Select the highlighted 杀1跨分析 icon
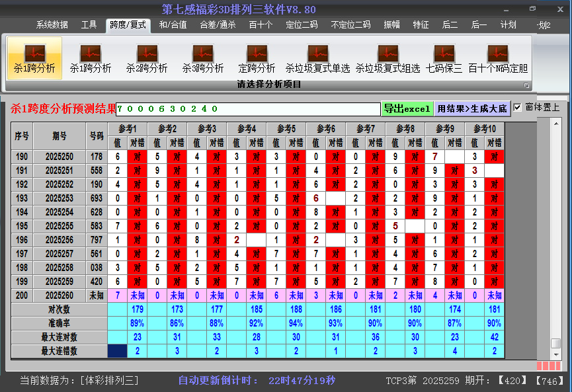This screenshot has height=392, width=572. pyautogui.click(x=34, y=58)
